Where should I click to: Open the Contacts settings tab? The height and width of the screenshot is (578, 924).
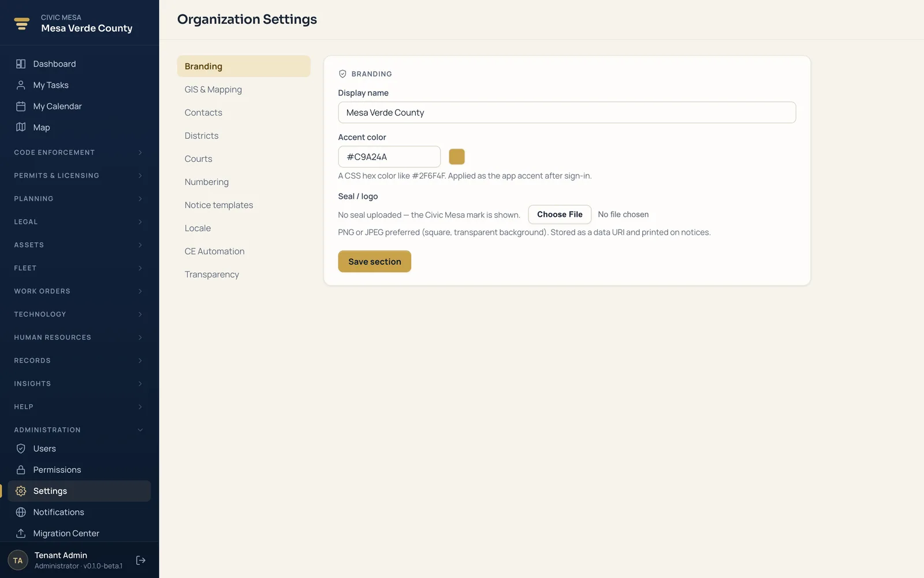pos(244,113)
